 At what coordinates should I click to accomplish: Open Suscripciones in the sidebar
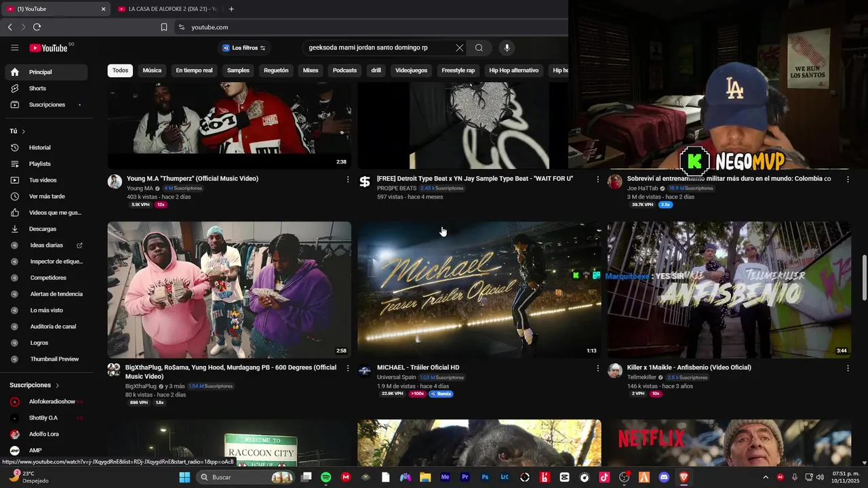[x=46, y=104]
